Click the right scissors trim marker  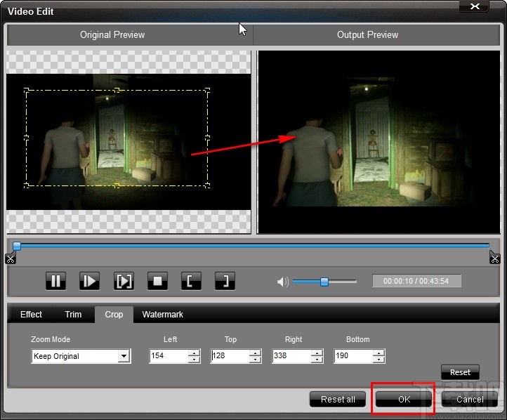coord(495,258)
